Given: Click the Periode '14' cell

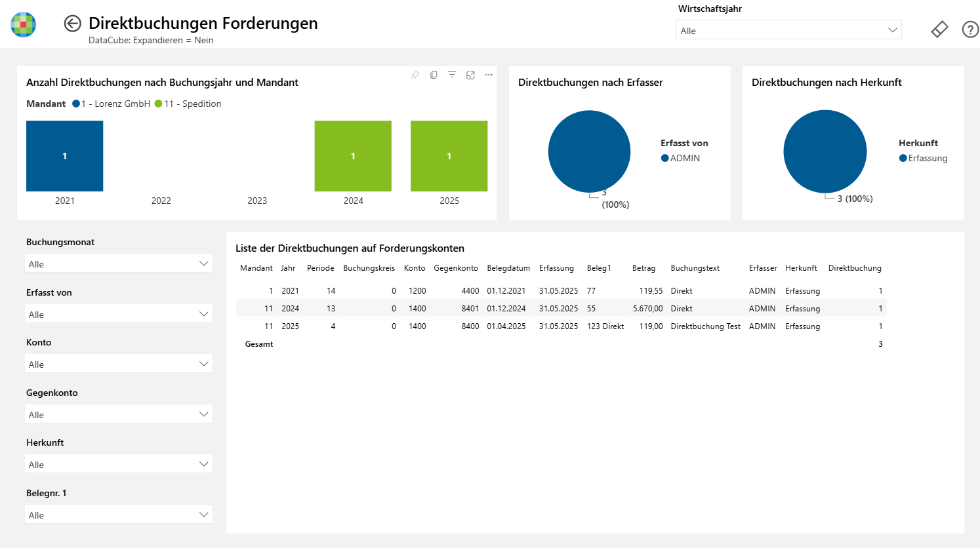Looking at the screenshot, I should click(331, 290).
